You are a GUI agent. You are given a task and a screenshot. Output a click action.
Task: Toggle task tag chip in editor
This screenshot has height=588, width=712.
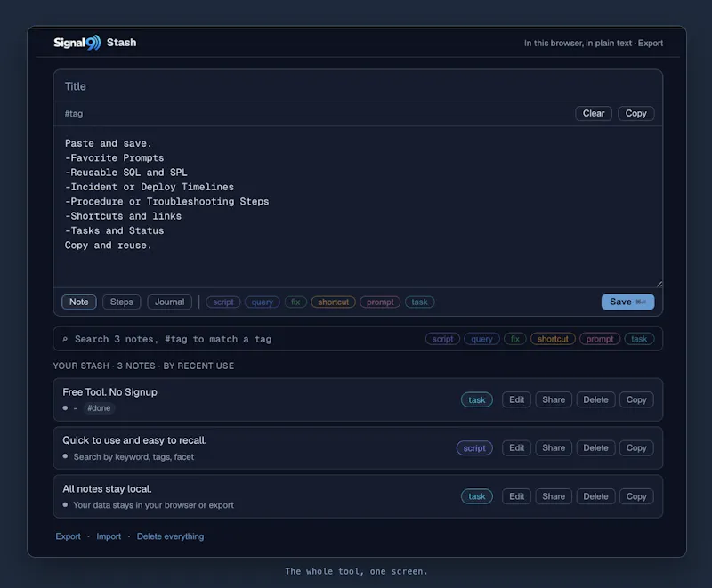419,302
